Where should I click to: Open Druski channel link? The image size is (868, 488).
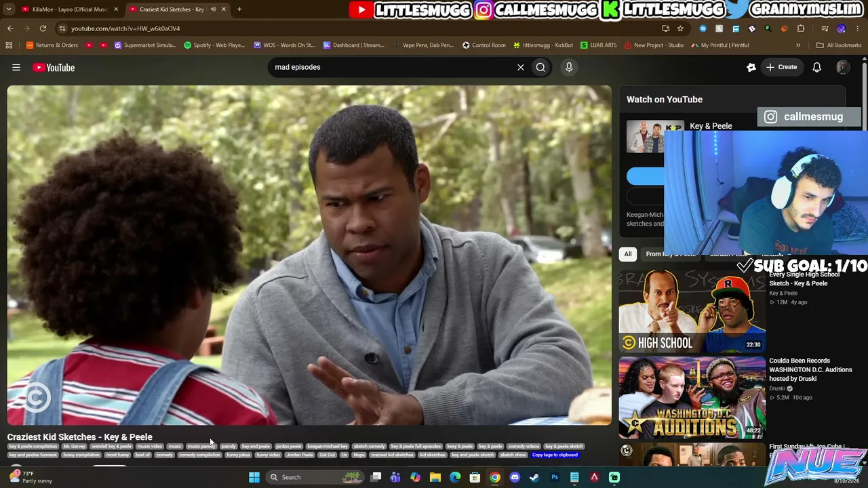(x=777, y=388)
